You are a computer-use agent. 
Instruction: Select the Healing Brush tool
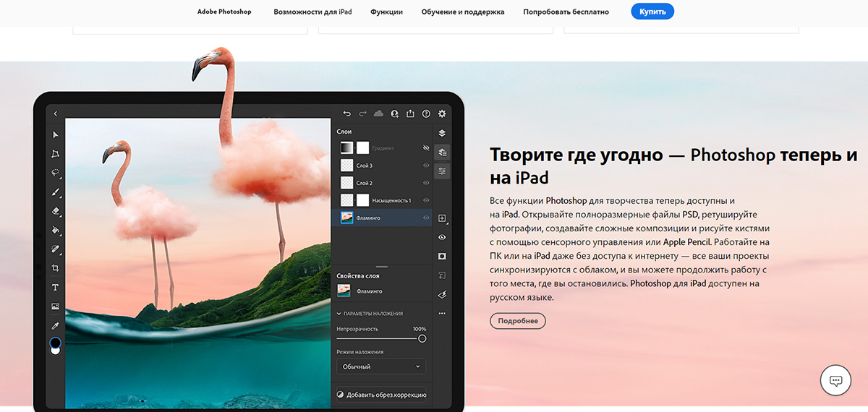(55, 249)
